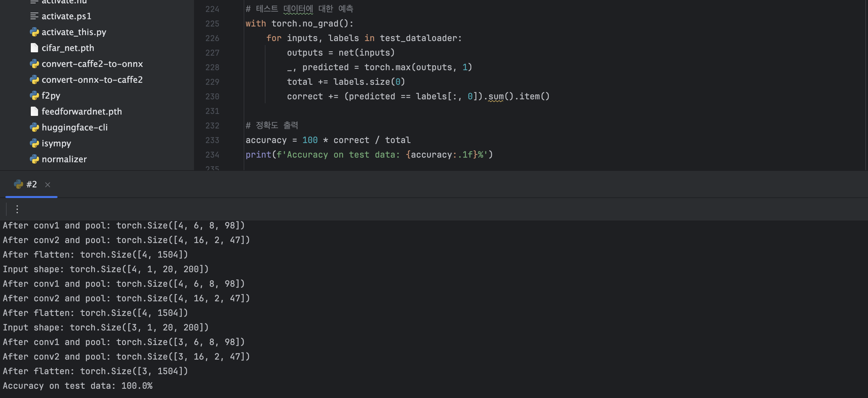Select the #2 console tab
868x398 pixels.
pyautogui.click(x=31, y=184)
